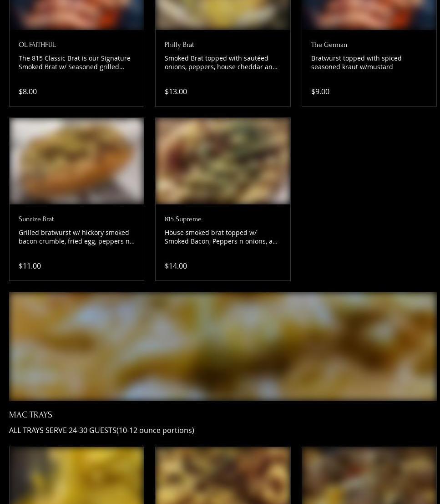Expand Sunrize Brat description about bacon crumble
Viewport: 440px width, 504px height.
click(76, 237)
